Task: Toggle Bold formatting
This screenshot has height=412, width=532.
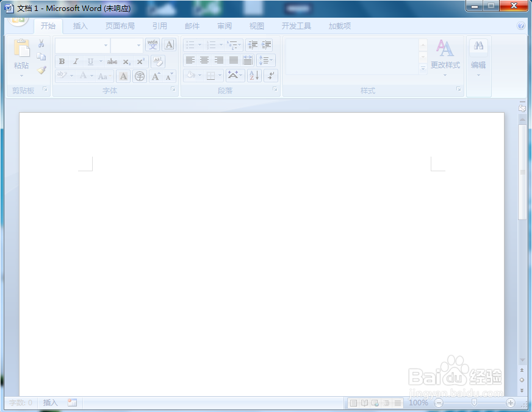Action: pos(62,62)
